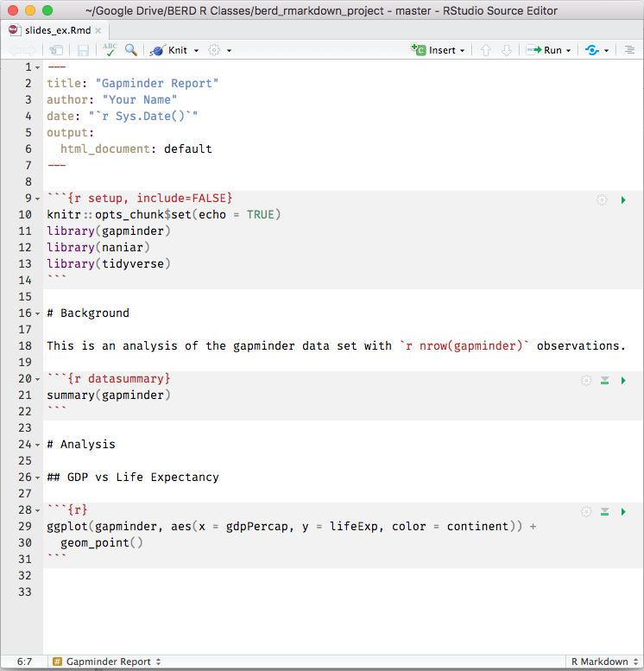The height and width of the screenshot is (671, 644).
Task: Expand settings gear dropdown arrow
Action: tap(230, 50)
